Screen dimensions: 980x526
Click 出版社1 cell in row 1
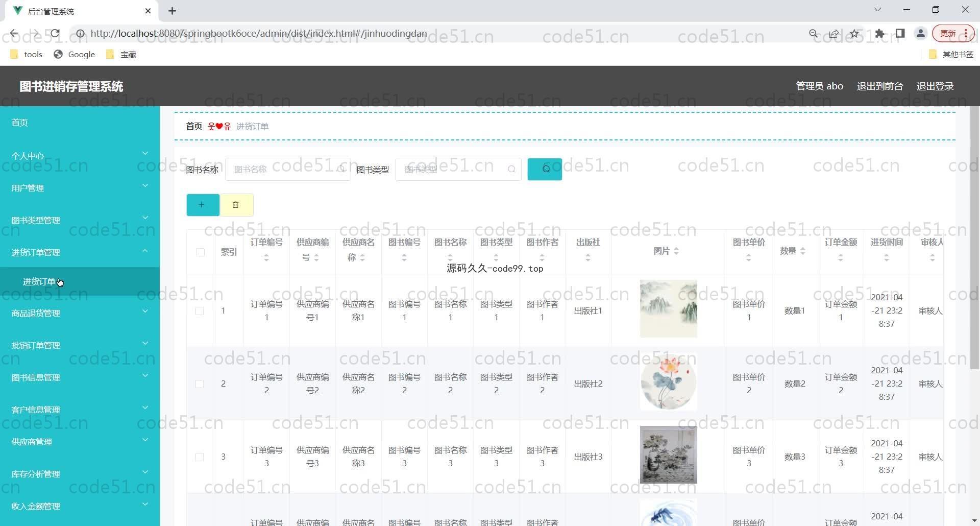(x=588, y=311)
